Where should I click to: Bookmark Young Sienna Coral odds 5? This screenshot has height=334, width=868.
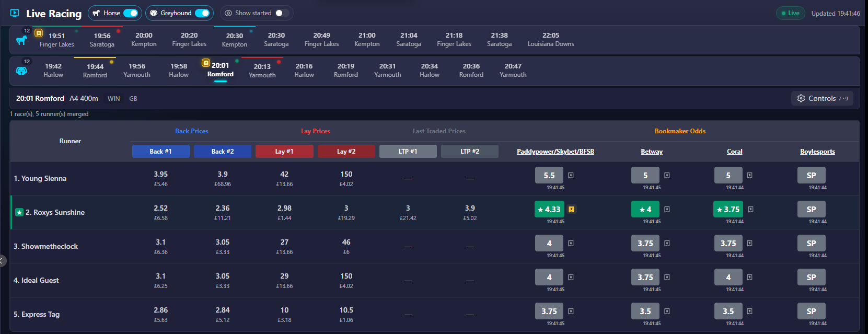click(x=749, y=176)
